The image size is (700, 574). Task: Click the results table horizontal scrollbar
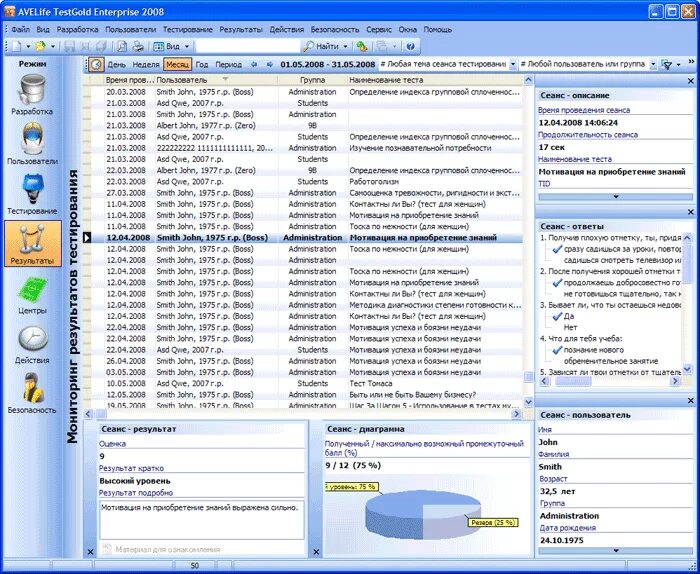pyautogui.click(x=302, y=414)
